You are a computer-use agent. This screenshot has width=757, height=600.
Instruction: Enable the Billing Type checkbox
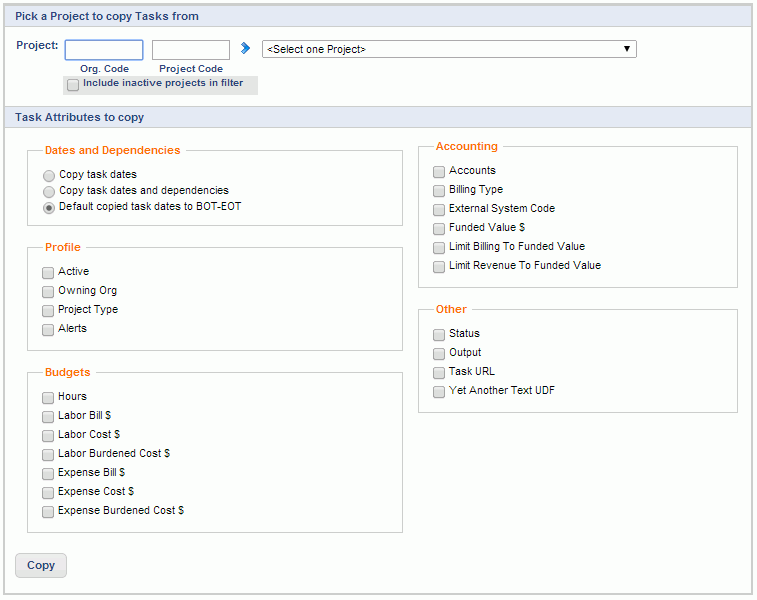click(x=439, y=191)
